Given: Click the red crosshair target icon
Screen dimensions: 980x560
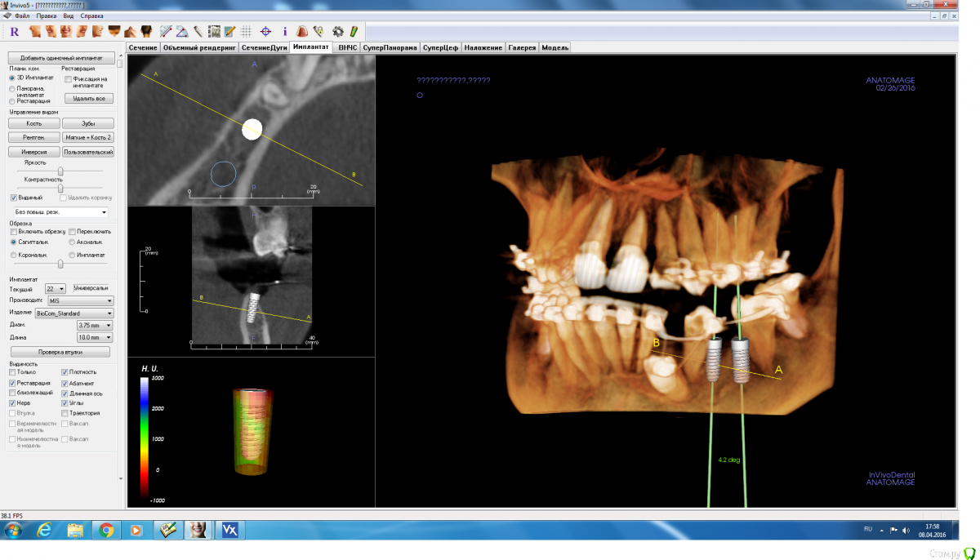Looking at the screenshot, I should click(x=265, y=32).
